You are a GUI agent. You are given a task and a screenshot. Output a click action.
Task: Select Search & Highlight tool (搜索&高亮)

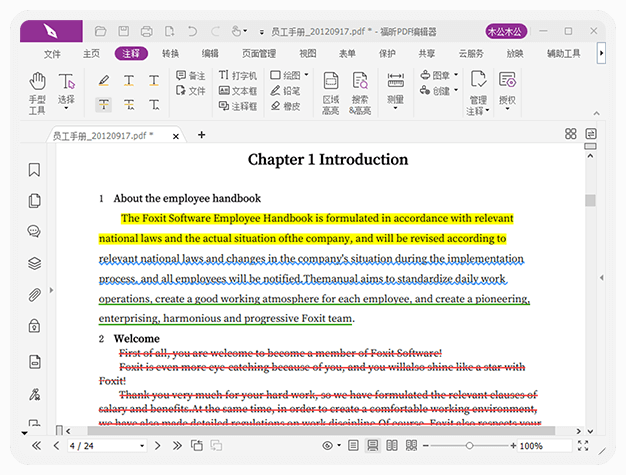click(x=360, y=93)
